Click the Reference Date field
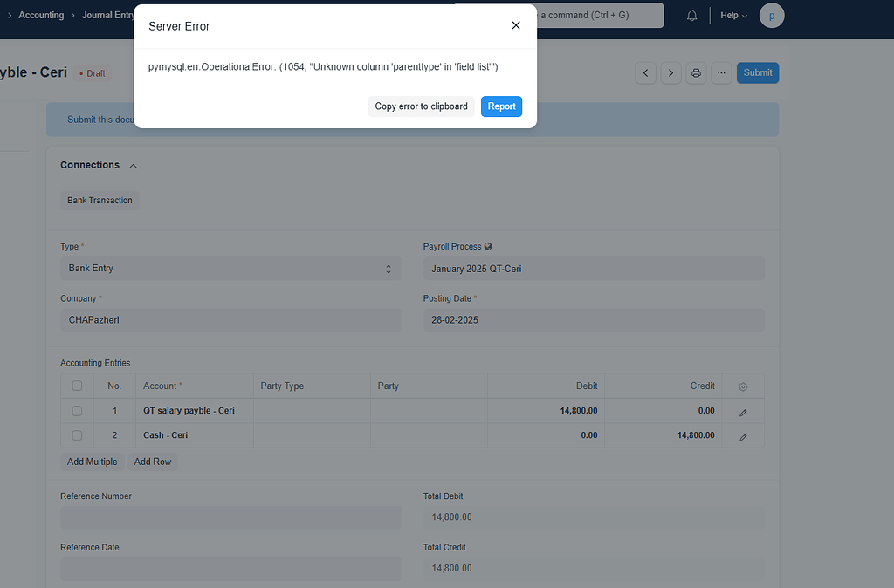This screenshot has height=588, width=894. click(230, 569)
